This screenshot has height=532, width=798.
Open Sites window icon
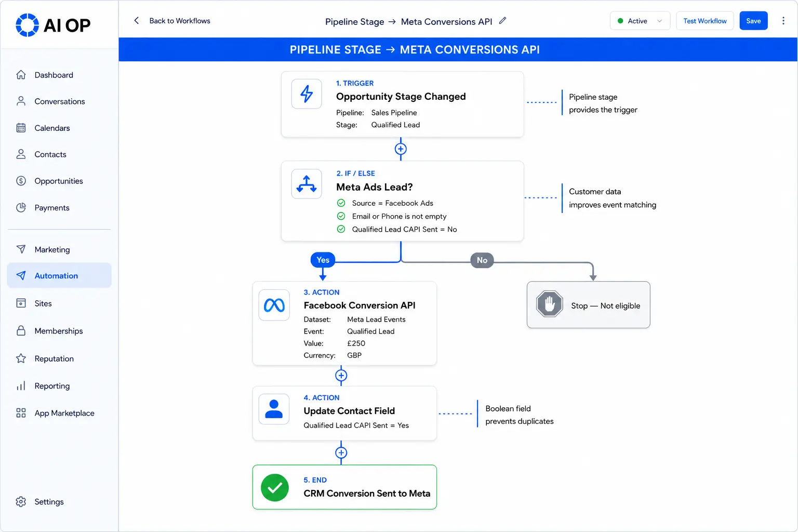point(21,303)
